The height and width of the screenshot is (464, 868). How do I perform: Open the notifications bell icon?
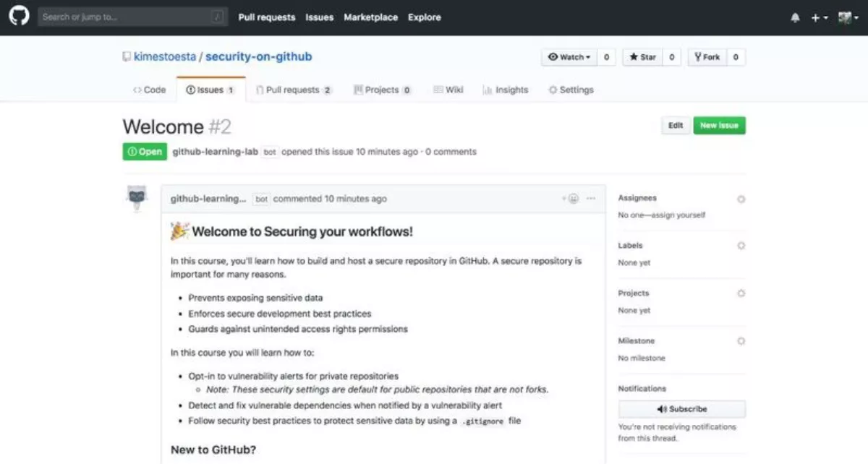pos(796,18)
